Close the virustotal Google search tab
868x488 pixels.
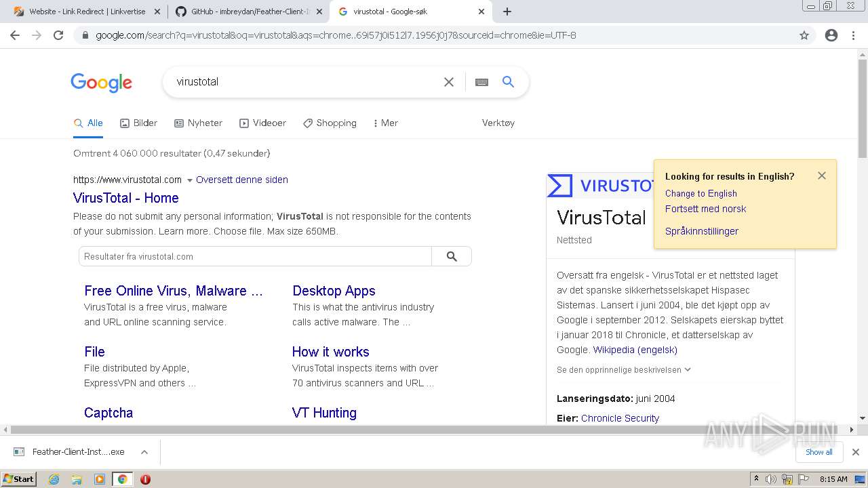pyautogui.click(x=481, y=12)
